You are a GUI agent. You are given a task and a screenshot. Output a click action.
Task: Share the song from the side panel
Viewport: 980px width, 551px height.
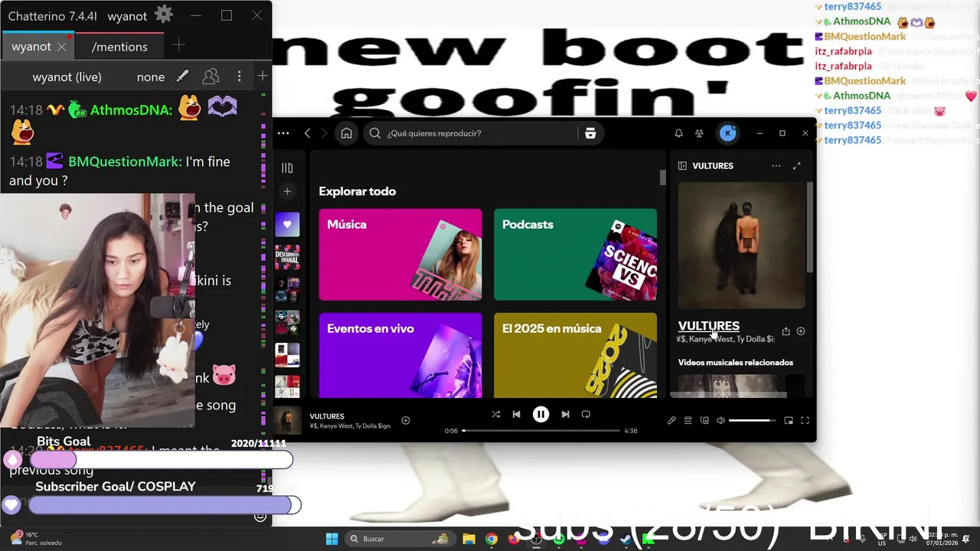786,331
